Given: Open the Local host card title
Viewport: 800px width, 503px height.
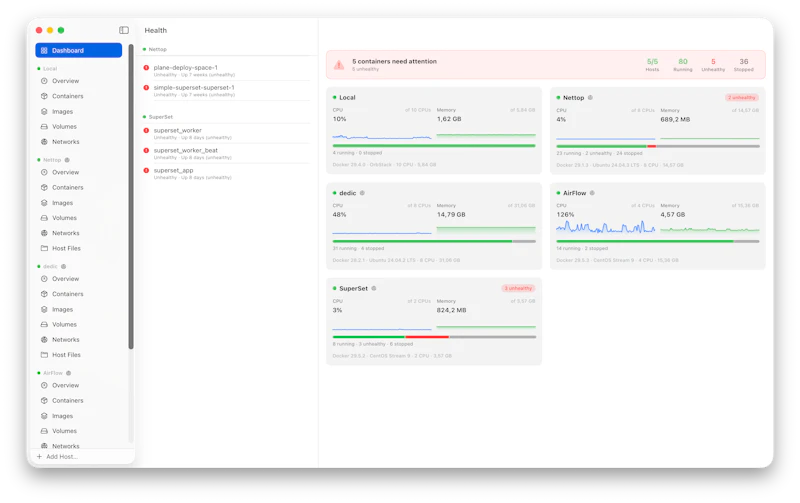Looking at the screenshot, I should click(x=347, y=97).
